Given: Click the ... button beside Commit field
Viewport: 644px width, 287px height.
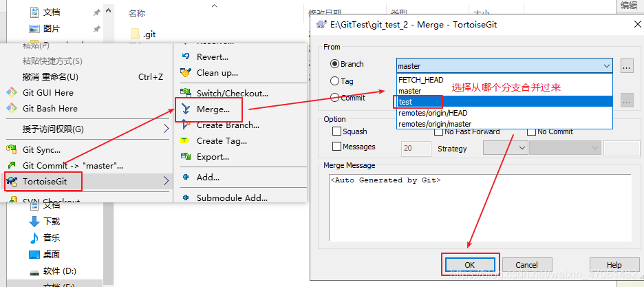Looking at the screenshot, I should point(626,100).
